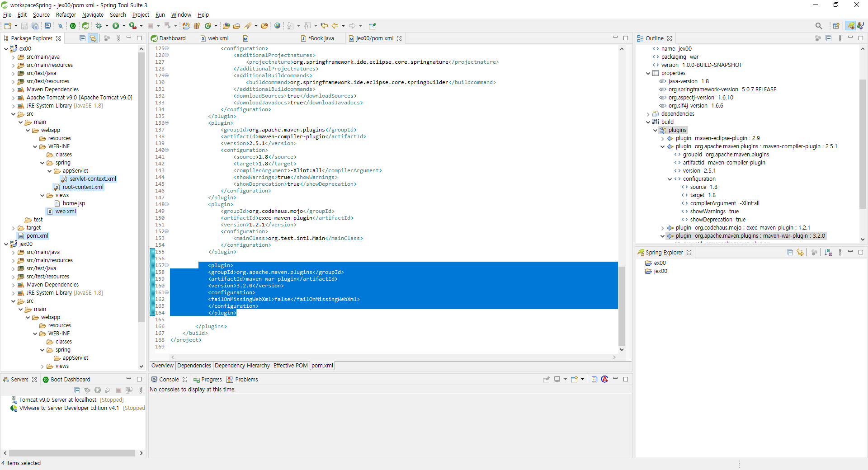Toggle folding marker on line 161
The width and height of the screenshot is (868, 470).
point(166,292)
